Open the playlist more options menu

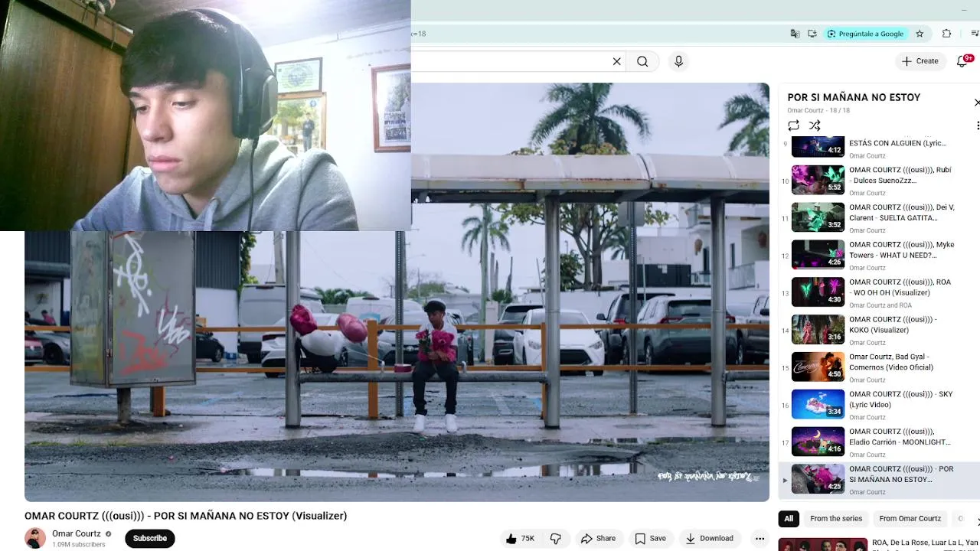click(977, 126)
